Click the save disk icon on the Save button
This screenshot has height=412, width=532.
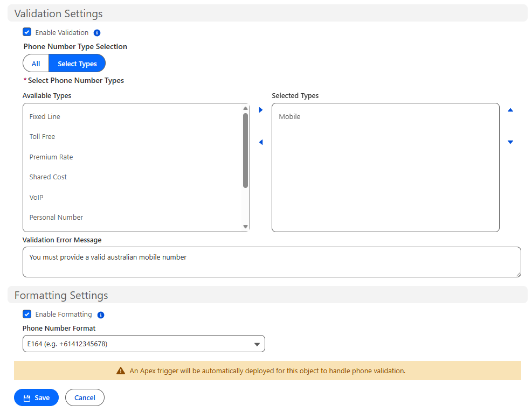(26, 397)
